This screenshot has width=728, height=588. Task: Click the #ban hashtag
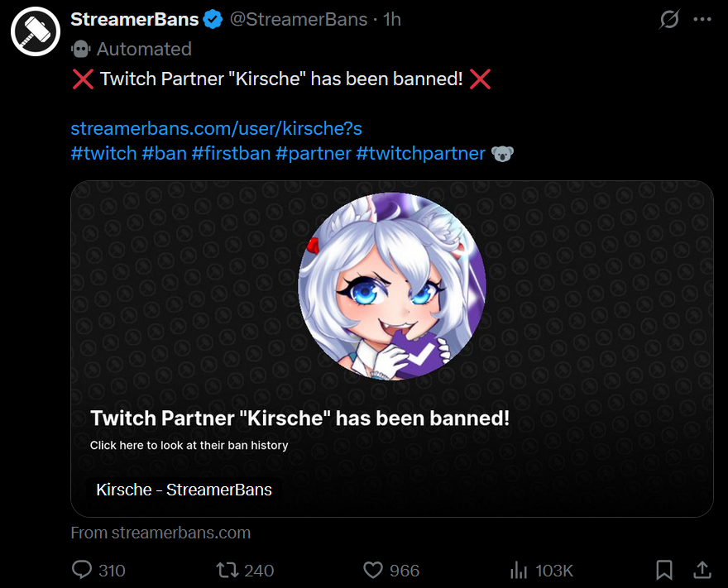(x=164, y=154)
